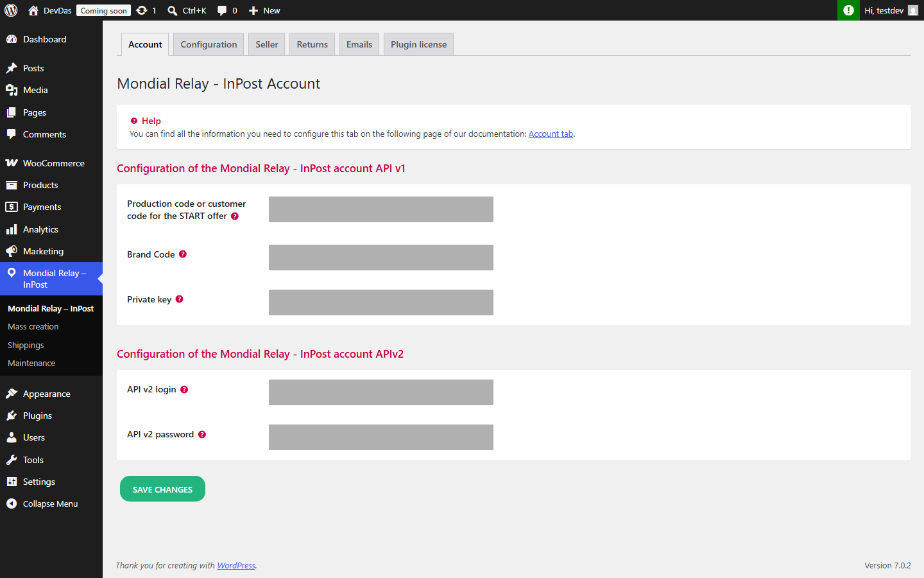This screenshot has height=578, width=924.
Task: Follow the WordPress footer link
Action: point(236,566)
